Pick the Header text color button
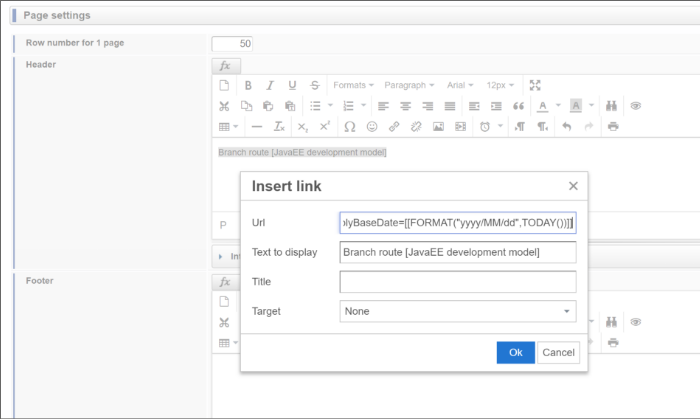The height and width of the screenshot is (419, 700). click(543, 106)
